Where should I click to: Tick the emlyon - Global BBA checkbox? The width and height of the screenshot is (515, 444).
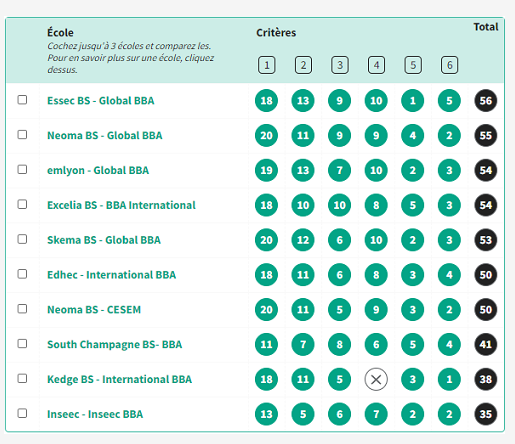point(22,169)
